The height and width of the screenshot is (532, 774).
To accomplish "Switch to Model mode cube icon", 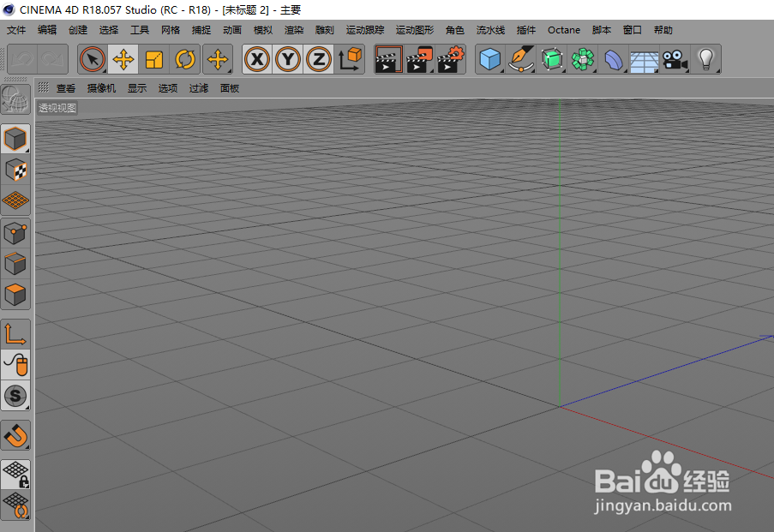I will (15, 139).
